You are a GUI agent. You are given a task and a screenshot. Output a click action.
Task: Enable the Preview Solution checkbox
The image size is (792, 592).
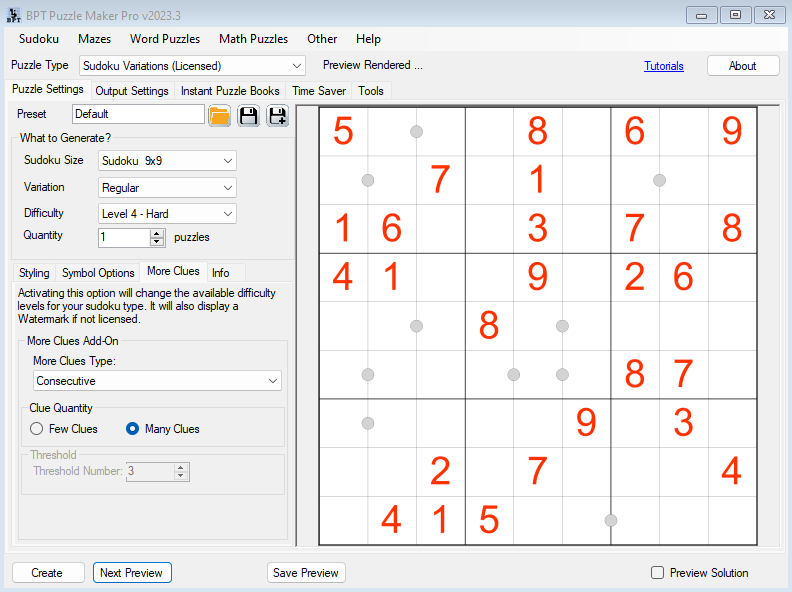coord(657,573)
